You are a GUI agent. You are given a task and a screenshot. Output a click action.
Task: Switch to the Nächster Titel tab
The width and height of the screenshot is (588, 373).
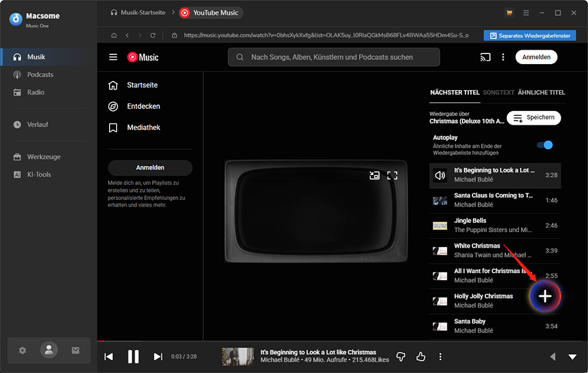point(455,93)
